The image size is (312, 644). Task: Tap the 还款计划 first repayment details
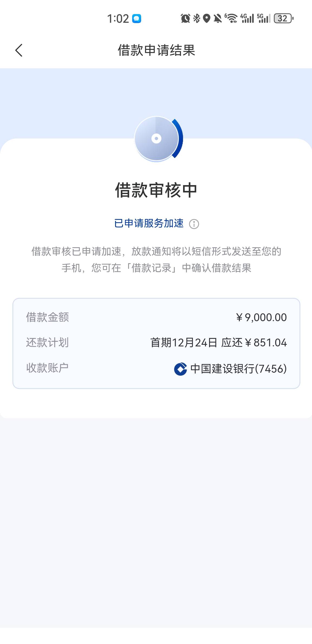[x=218, y=343]
